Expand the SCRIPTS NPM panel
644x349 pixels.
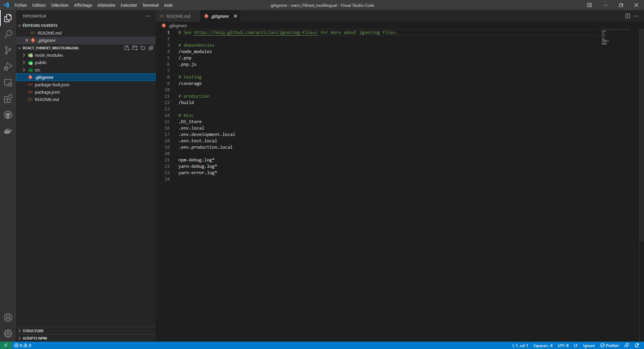(86, 338)
